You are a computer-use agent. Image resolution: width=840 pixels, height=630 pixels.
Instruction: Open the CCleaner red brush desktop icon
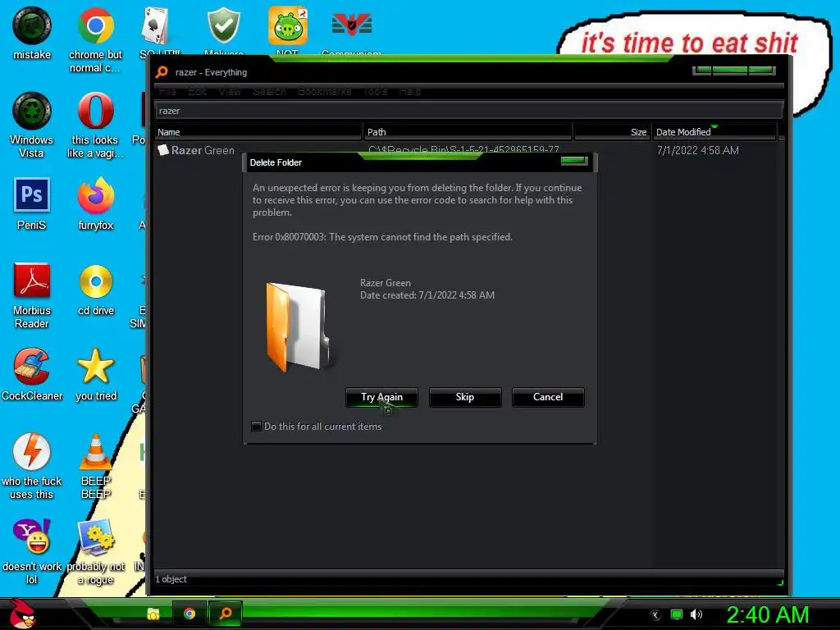32,374
